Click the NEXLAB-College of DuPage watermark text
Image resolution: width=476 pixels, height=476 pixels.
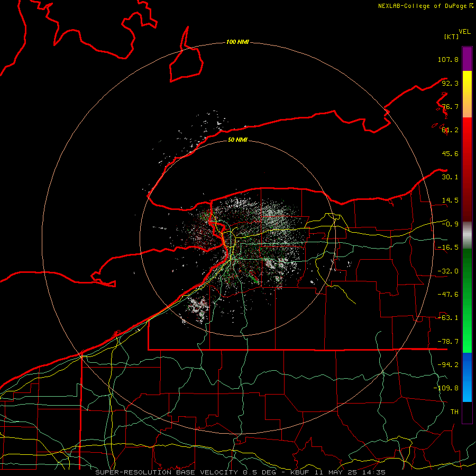(x=425, y=6)
